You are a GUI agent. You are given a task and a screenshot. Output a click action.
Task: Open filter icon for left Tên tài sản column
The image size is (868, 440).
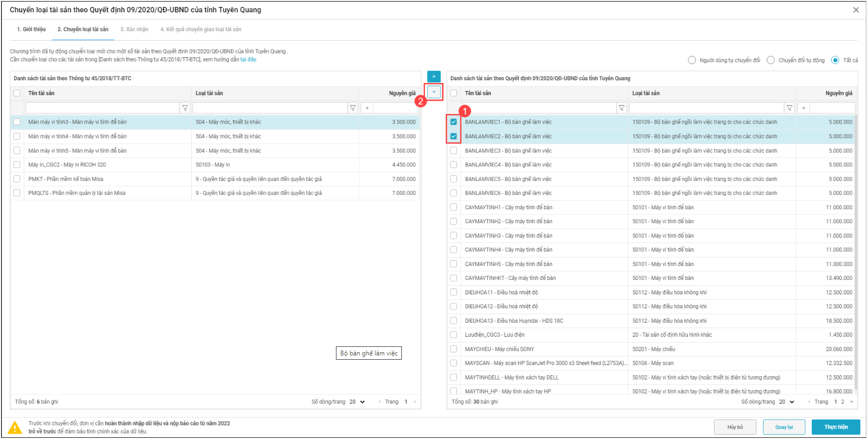point(185,108)
